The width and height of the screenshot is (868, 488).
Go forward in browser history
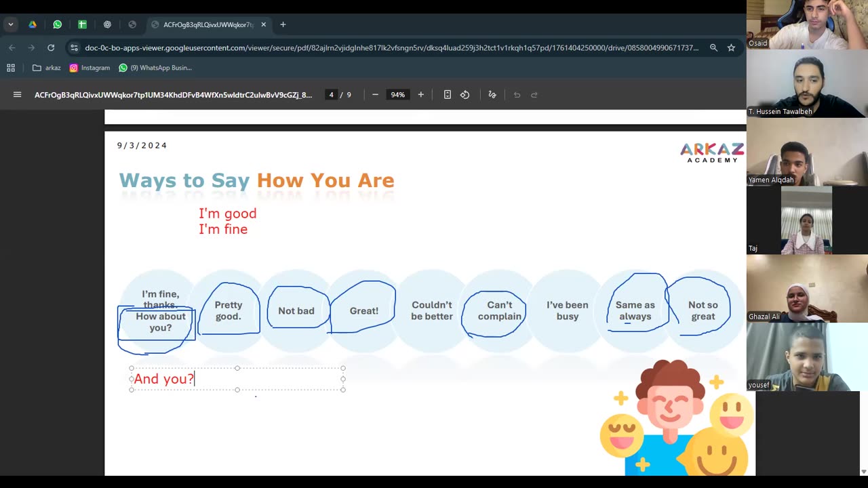[x=31, y=47]
